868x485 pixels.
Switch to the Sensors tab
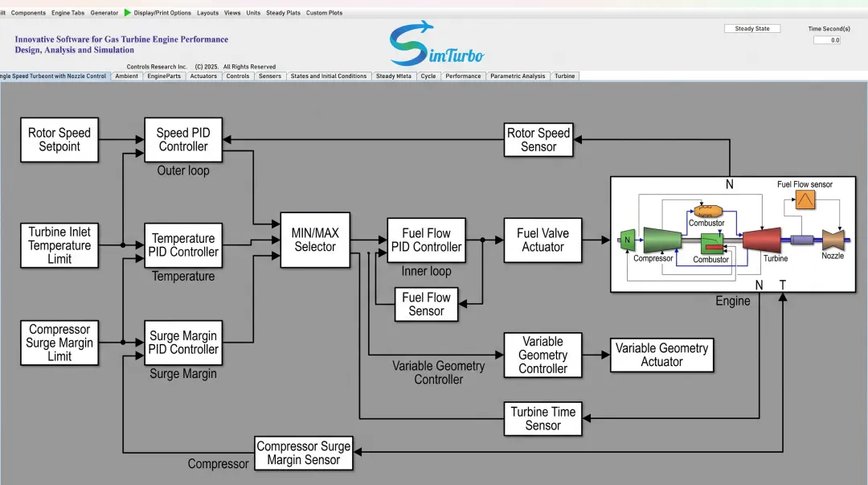pyautogui.click(x=269, y=76)
